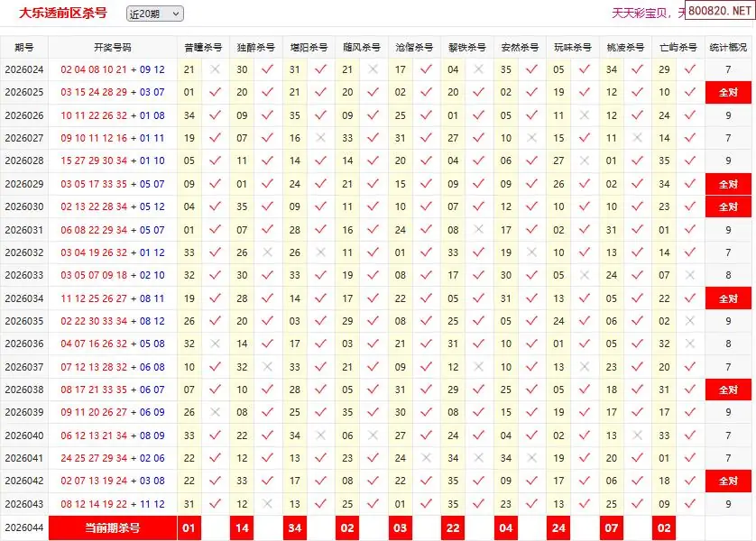This screenshot has width=756, height=541.
Task: Click the checkmark in 昔瞳杀号 for 2026043
Action: (215, 504)
